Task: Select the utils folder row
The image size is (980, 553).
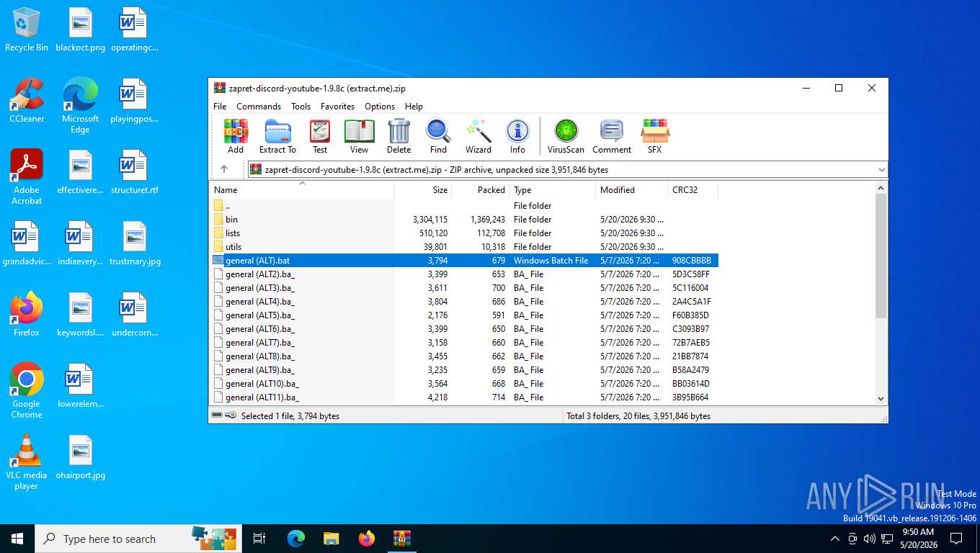Action: tap(465, 247)
